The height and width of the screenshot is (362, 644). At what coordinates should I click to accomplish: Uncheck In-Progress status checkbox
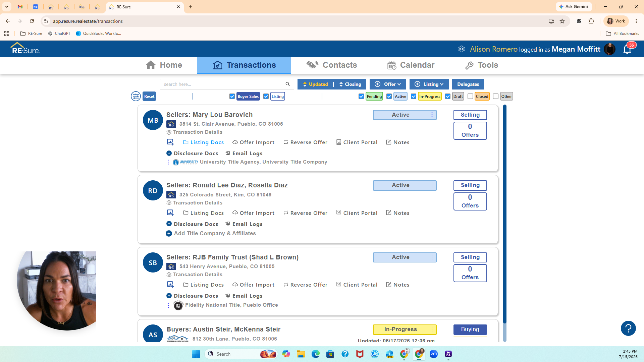coord(414,96)
